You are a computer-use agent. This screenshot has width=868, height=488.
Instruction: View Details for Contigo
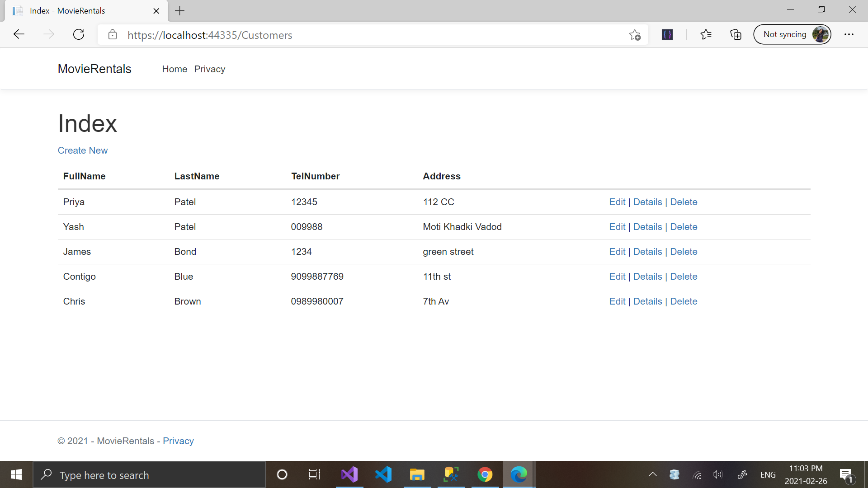647,277
